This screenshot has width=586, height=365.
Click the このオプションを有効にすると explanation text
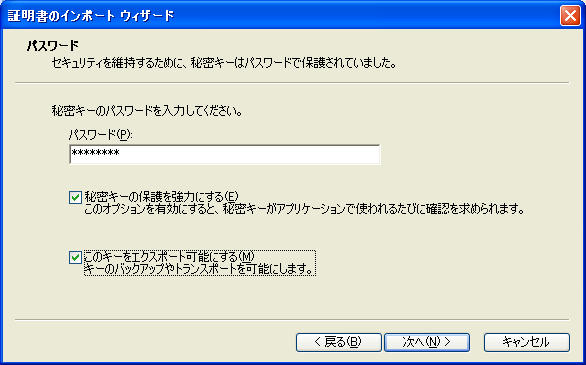(x=304, y=208)
